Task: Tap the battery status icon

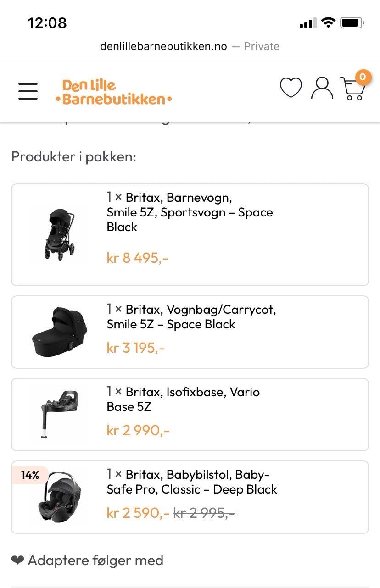Action: [352, 22]
